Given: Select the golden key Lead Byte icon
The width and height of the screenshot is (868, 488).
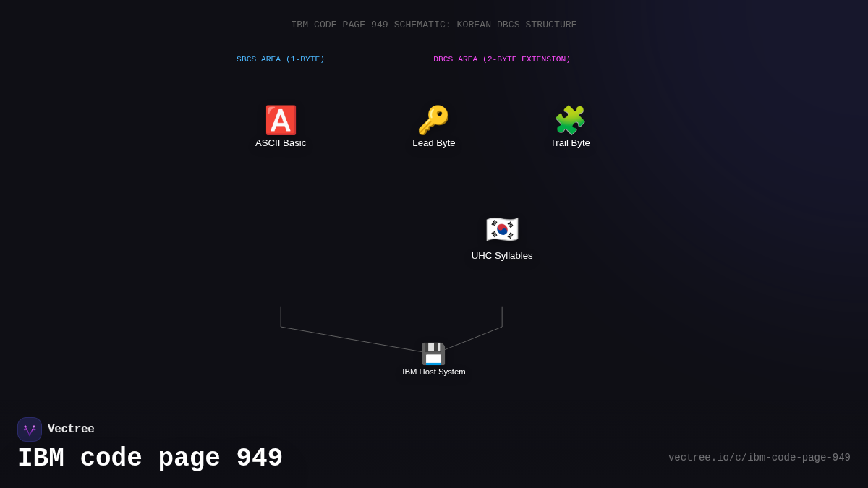Looking at the screenshot, I should tap(434, 120).
